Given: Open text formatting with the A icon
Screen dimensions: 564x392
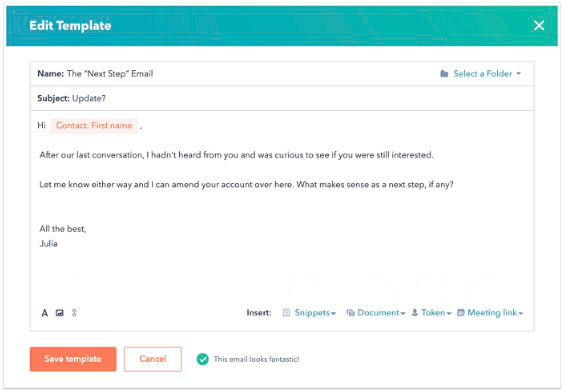Looking at the screenshot, I should (45, 313).
